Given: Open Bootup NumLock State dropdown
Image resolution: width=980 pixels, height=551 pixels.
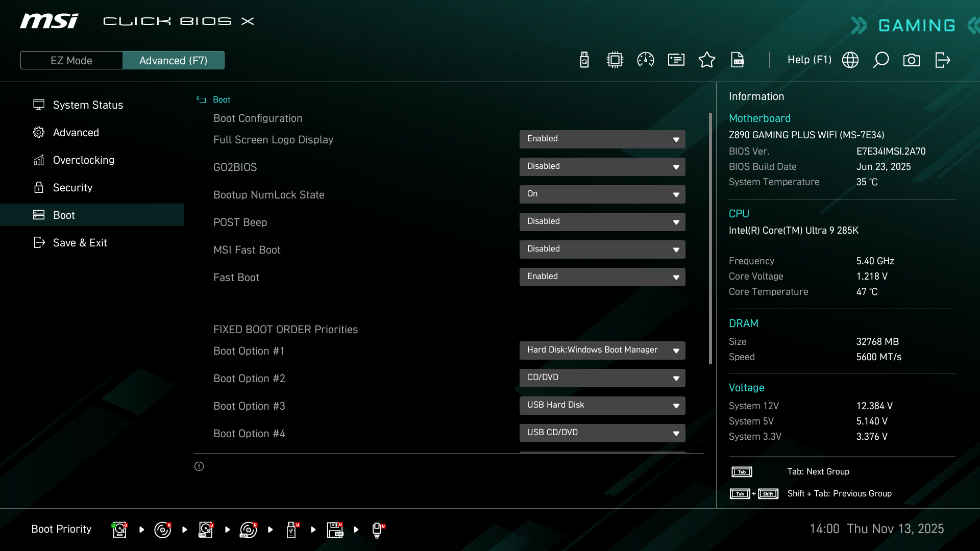Looking at the screenshot, I should point(602,194).
